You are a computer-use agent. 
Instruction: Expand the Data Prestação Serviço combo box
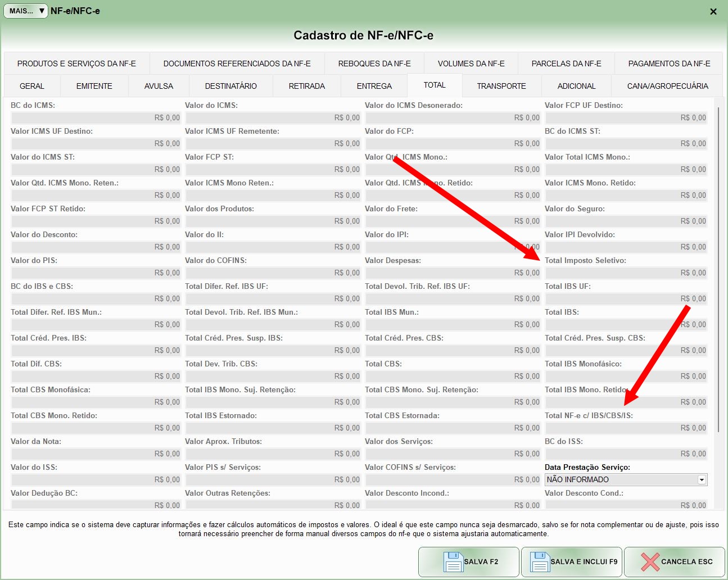702,480
